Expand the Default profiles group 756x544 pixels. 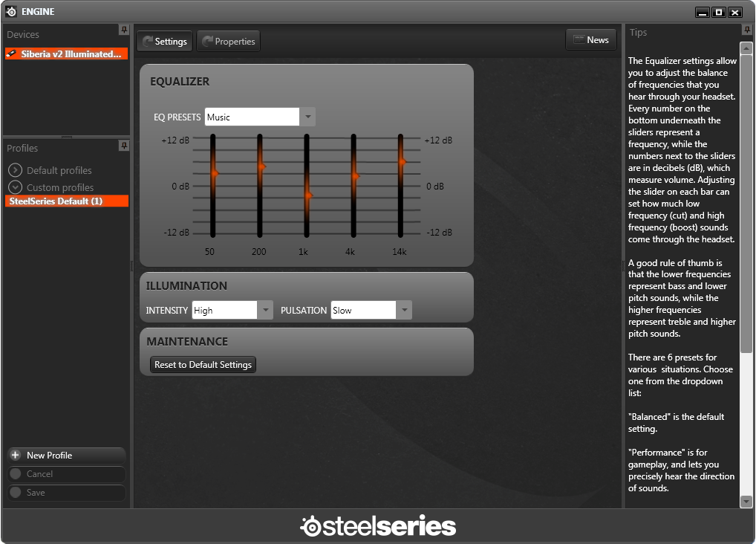[x=15, y=170]
